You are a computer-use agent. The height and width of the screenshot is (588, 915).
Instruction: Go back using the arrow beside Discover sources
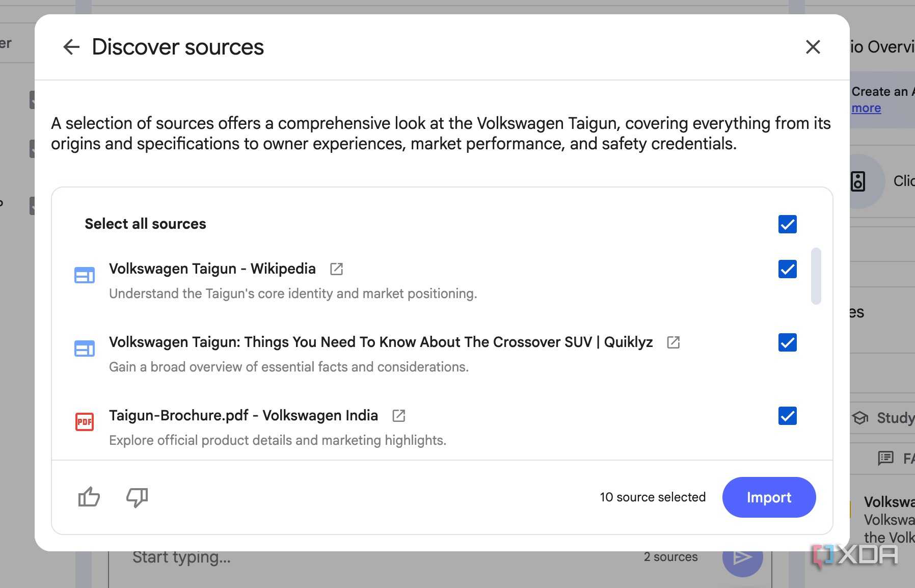pos(71,47)
